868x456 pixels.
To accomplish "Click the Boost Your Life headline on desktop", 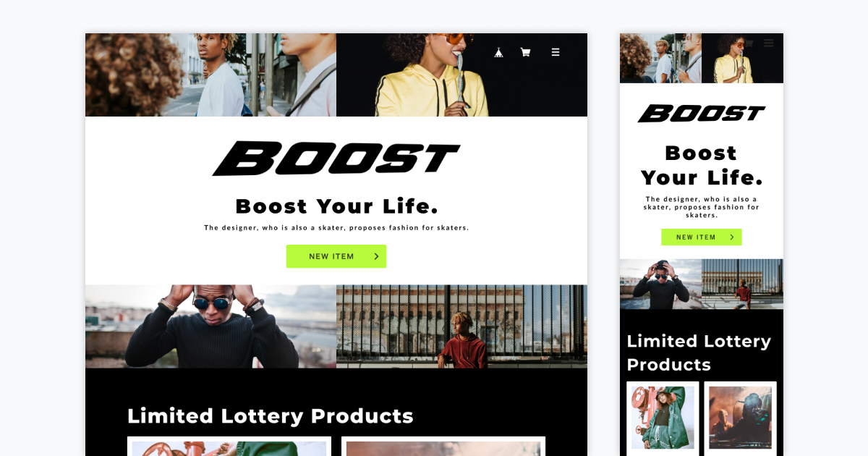I will point(337,206).
